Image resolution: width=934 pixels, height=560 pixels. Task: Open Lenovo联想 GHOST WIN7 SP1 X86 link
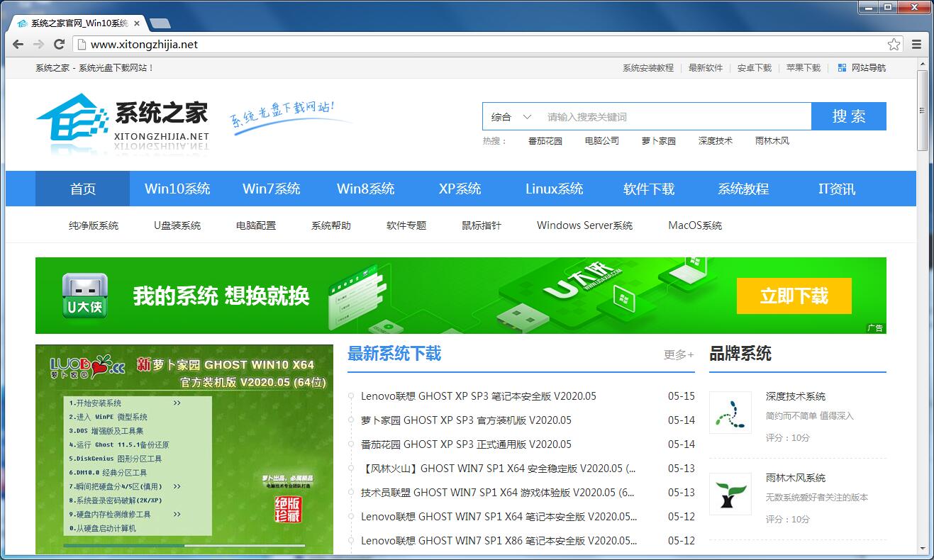(499, 541)
